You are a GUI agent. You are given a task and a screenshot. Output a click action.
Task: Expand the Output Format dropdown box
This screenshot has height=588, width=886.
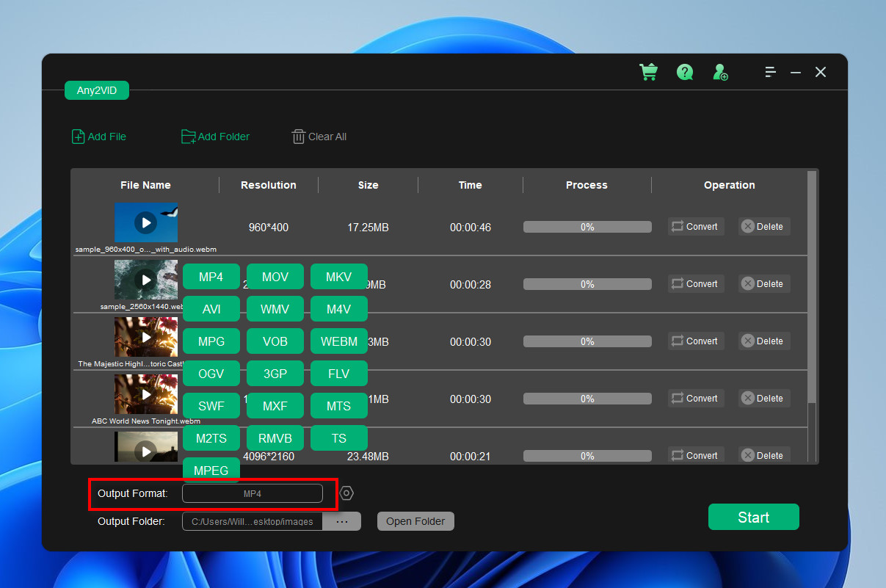(x=252, y=493)
